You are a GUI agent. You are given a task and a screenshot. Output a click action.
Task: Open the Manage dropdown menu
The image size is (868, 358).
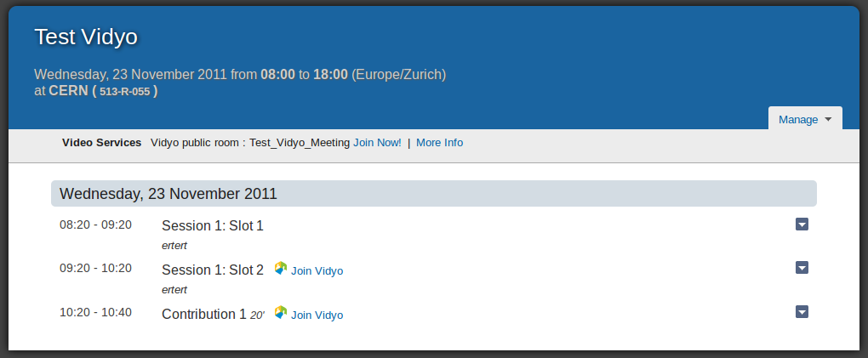tap(805, 120)
